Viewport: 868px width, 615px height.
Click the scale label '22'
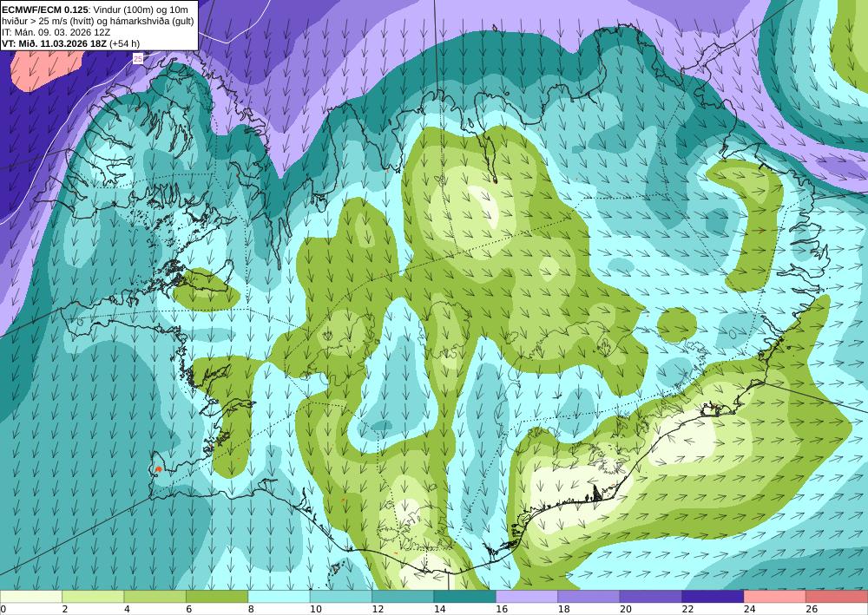pos(687,609)
